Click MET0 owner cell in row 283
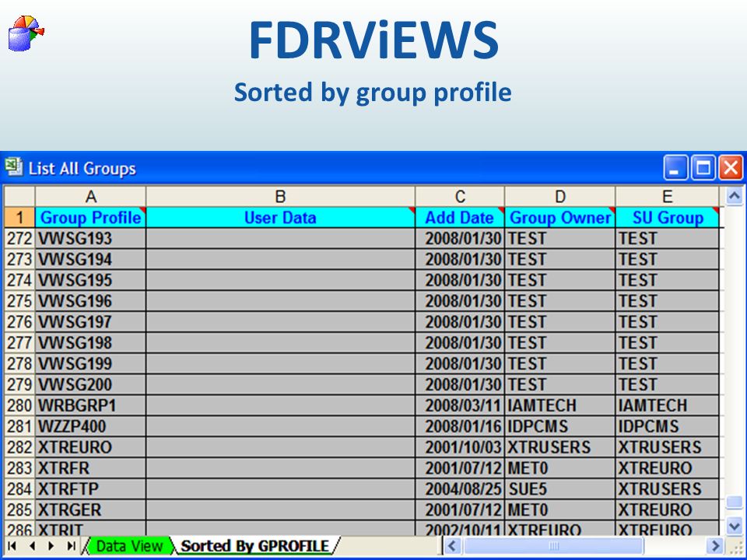The image size is (747, 560). [559, 468]
